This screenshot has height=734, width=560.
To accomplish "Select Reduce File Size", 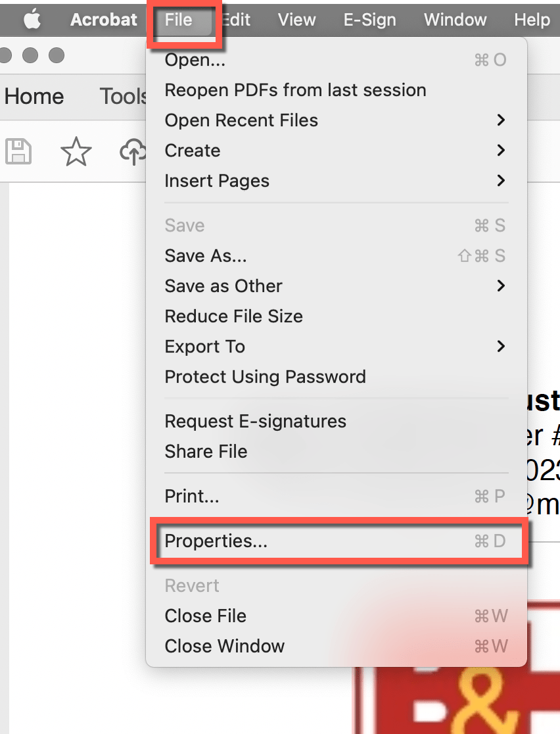I will tap(233, 316).
